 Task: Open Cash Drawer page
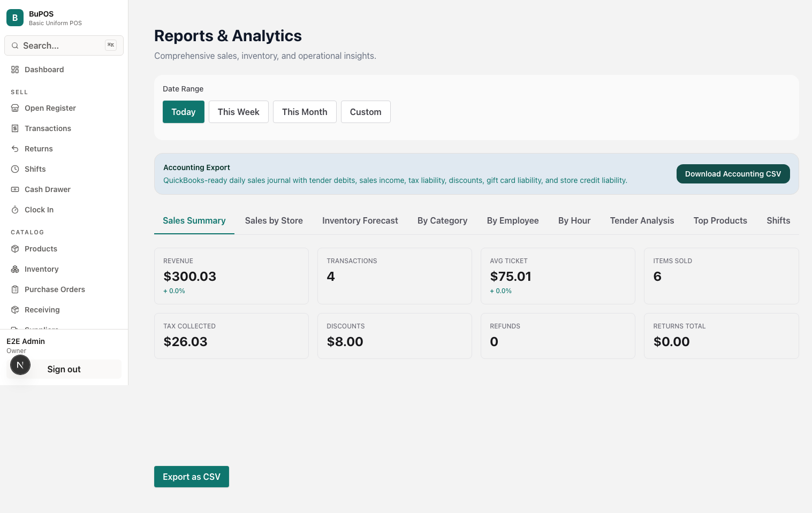[64, 189]
